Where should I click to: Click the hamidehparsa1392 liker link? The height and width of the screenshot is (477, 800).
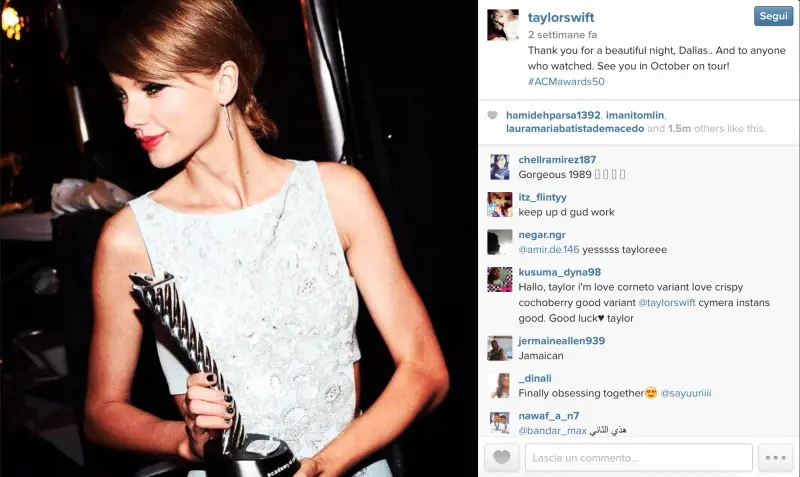pyautogui.click(x=553, y=115)
